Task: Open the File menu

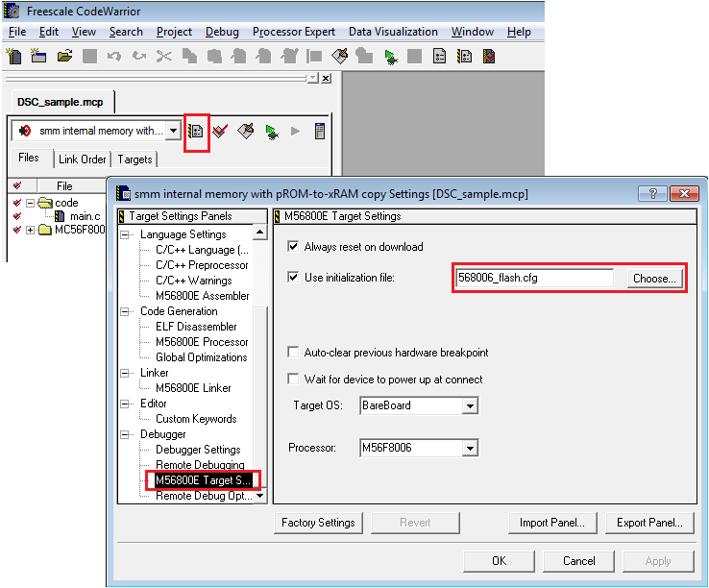Action: tap(17, 32)
